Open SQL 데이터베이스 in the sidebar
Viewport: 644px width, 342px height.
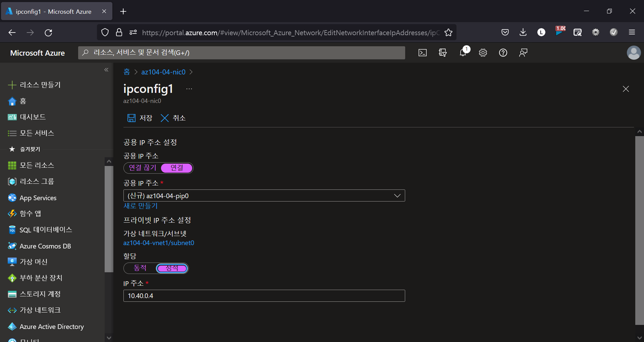tap(40, 229)
